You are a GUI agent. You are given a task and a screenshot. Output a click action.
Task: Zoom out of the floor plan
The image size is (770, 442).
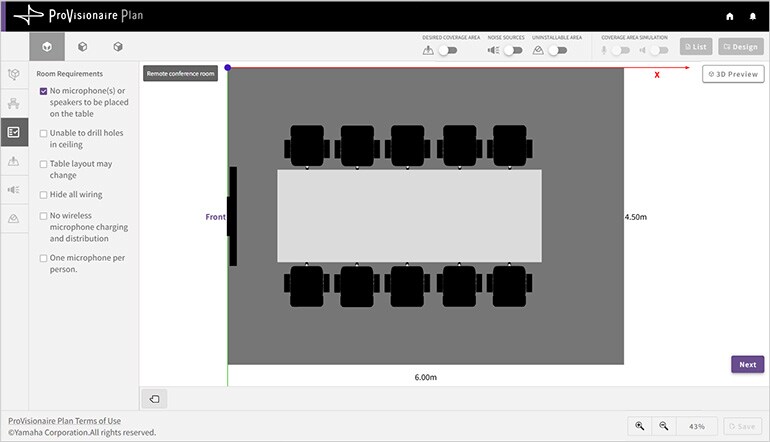click(x=663, y=426)
